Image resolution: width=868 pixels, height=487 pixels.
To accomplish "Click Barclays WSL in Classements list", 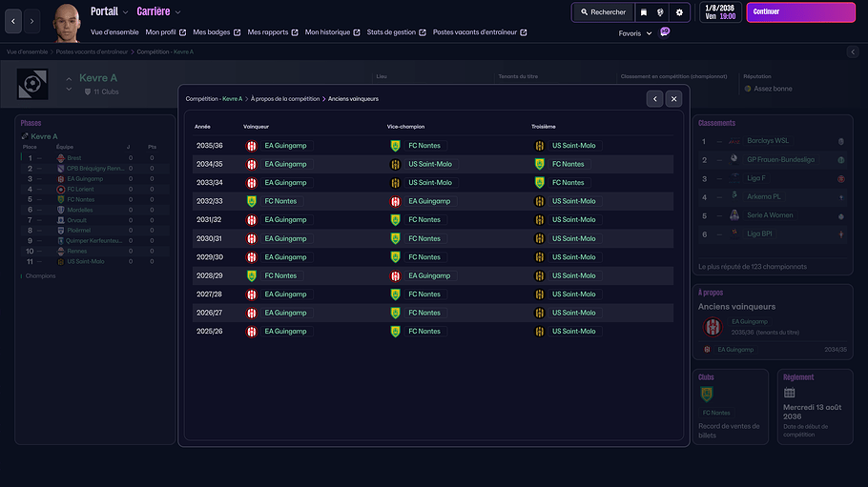I will click(x=768, y=141).
